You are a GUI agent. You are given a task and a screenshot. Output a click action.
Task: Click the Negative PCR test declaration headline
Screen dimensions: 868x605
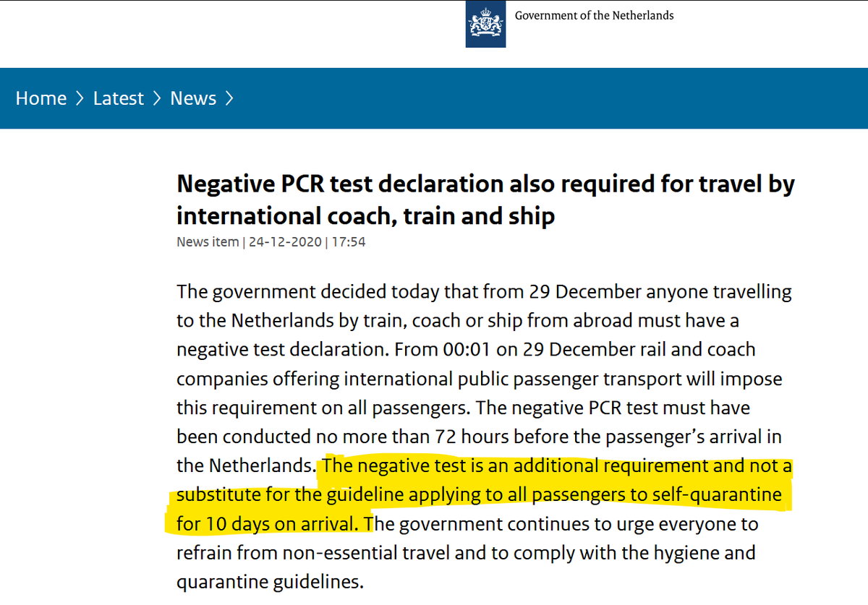click(x=485, y=199)
